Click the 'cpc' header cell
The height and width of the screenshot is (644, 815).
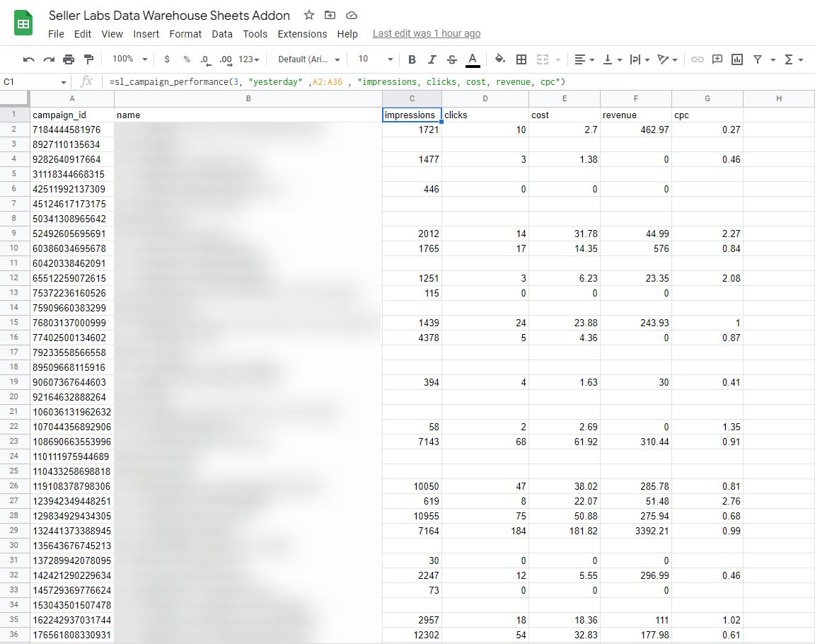(x=707, y=115)
